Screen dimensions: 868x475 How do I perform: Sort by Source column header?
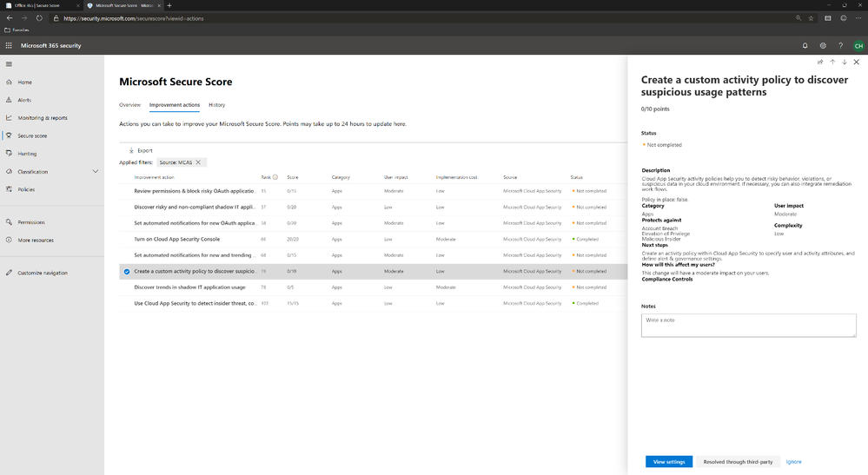[x=510, y=177]
